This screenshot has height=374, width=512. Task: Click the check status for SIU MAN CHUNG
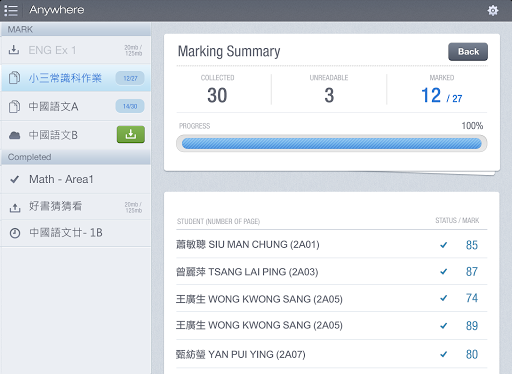pyautogui.click(x=443, y=245)
